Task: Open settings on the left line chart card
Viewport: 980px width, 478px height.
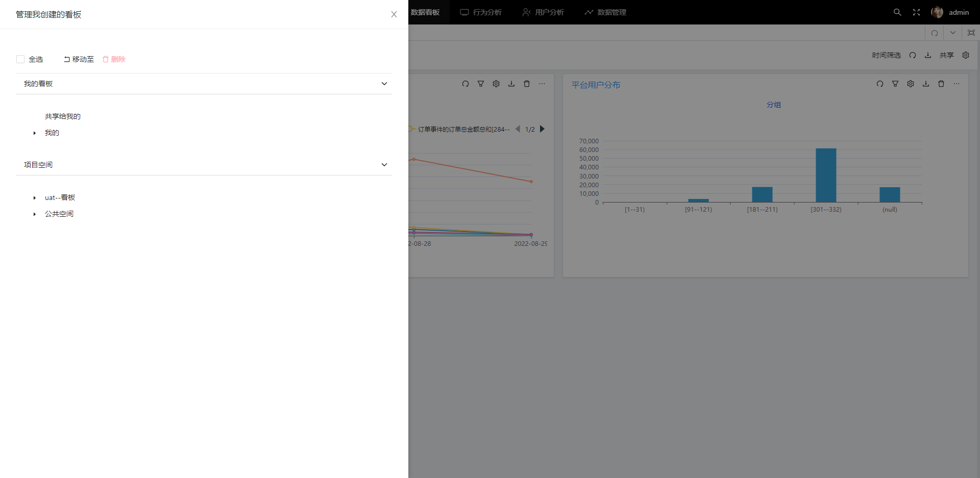Action: [496, 84]
